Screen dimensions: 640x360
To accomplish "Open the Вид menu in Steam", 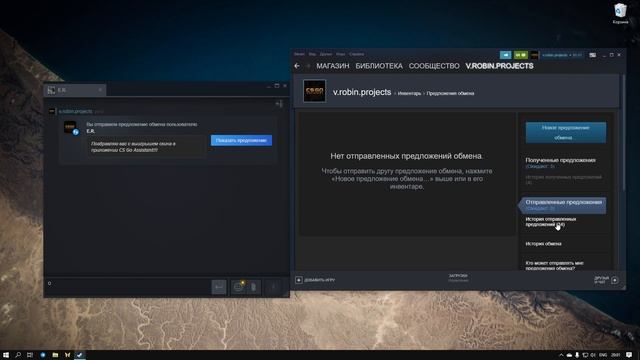I will (312, 54).
